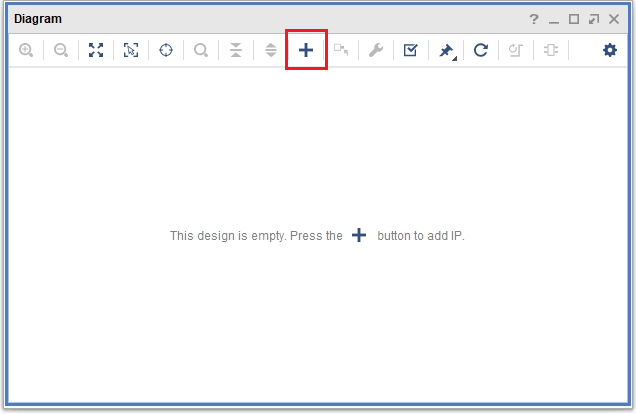Viewport: 636px width, 414px height.
Task: Click the plus icon in empty-design message
Action: pyautogui.click(x=359, y=235)
